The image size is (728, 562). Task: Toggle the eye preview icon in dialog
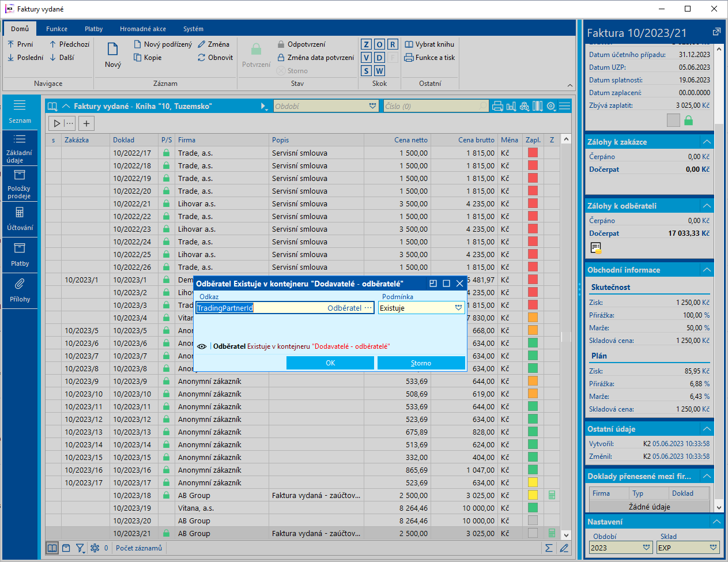click(202, 346)
